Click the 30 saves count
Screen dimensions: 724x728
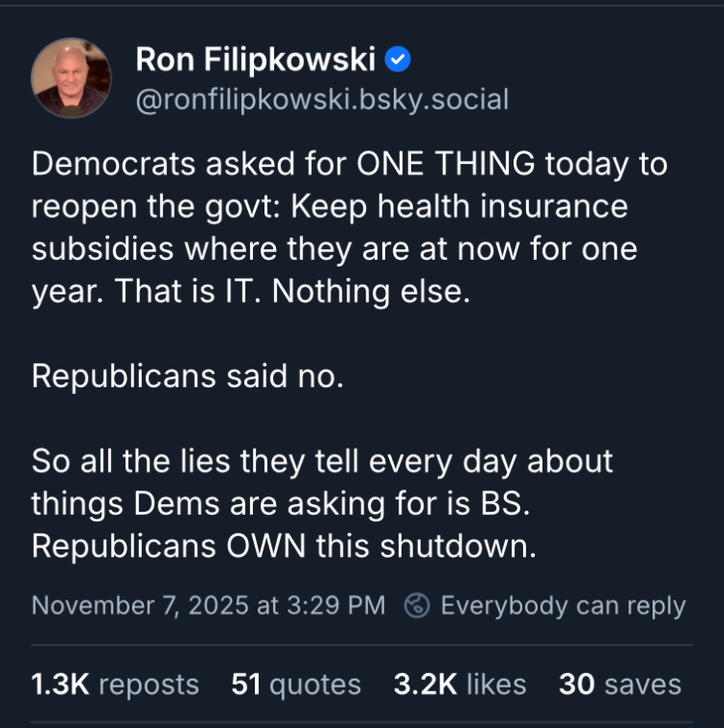pyautogui.click(x=620, y=685)
